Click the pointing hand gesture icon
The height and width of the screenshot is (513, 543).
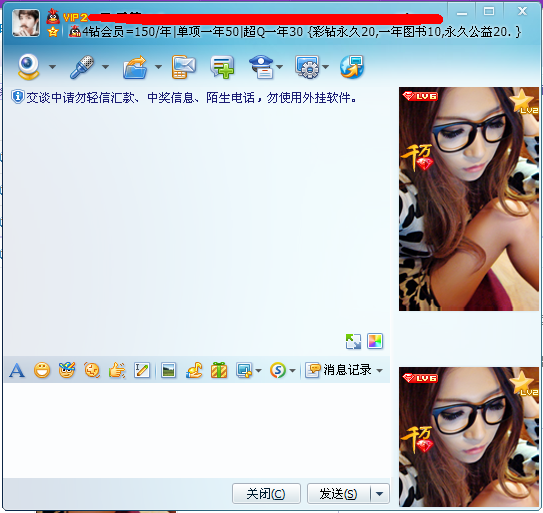[117, 371]
